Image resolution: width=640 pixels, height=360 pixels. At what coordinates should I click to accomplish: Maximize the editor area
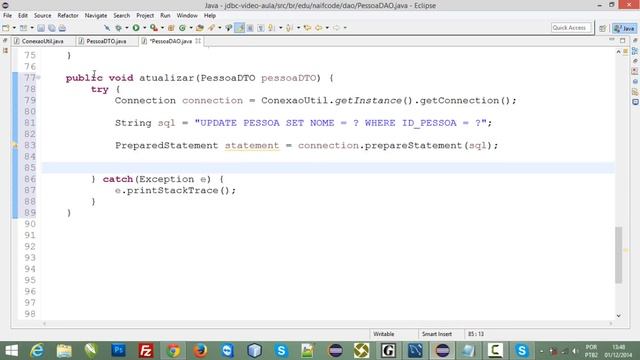click(622, 40)
